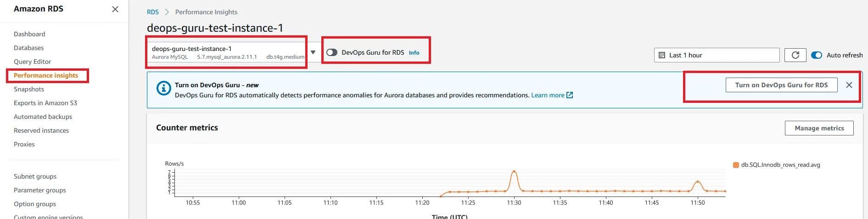
Task: Open Exports in Amazon S3
Action: tap(45, 103)
